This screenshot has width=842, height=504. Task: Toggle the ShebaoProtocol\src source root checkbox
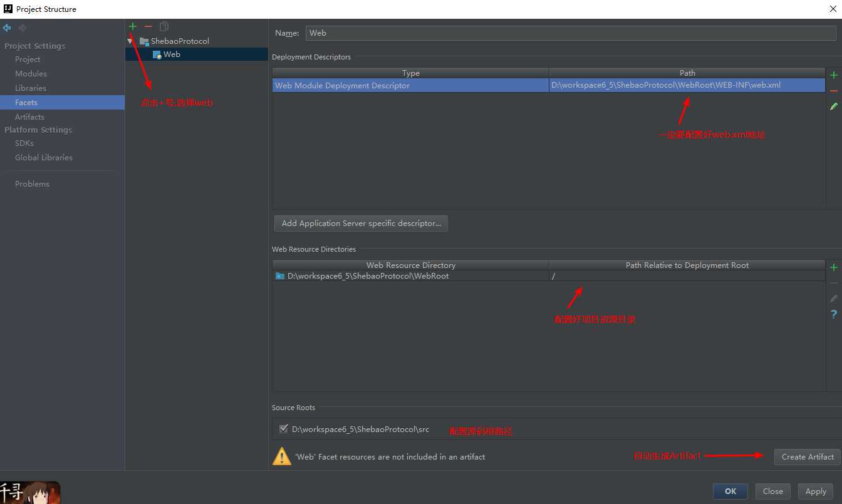click(284, 429)
